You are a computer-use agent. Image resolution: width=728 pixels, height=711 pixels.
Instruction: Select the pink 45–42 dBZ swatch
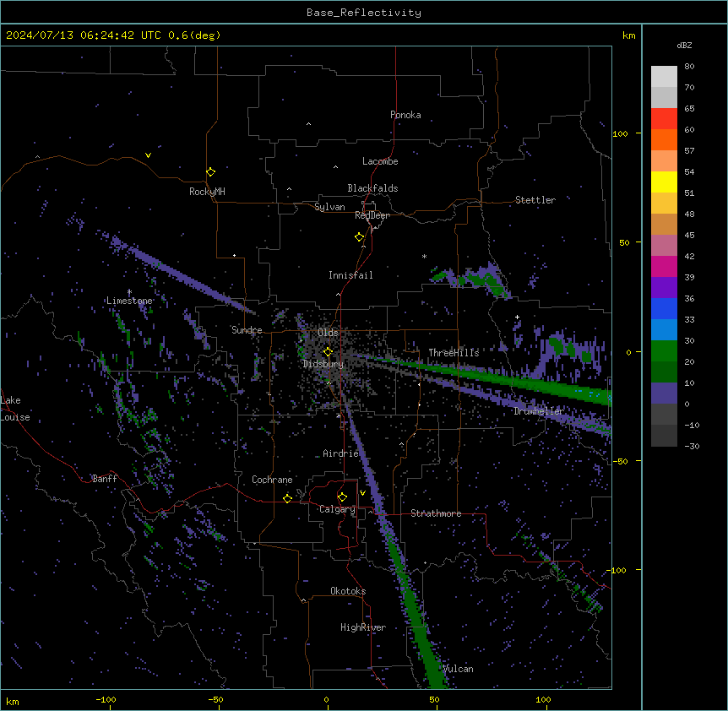[x=664, y=246]
